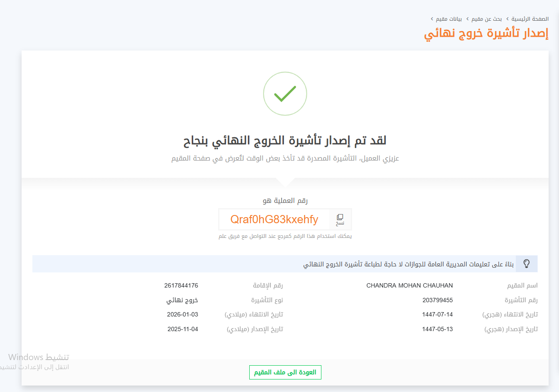
Task: Go to the بحث عن مقيم breadcrumb
Action: 487,19
